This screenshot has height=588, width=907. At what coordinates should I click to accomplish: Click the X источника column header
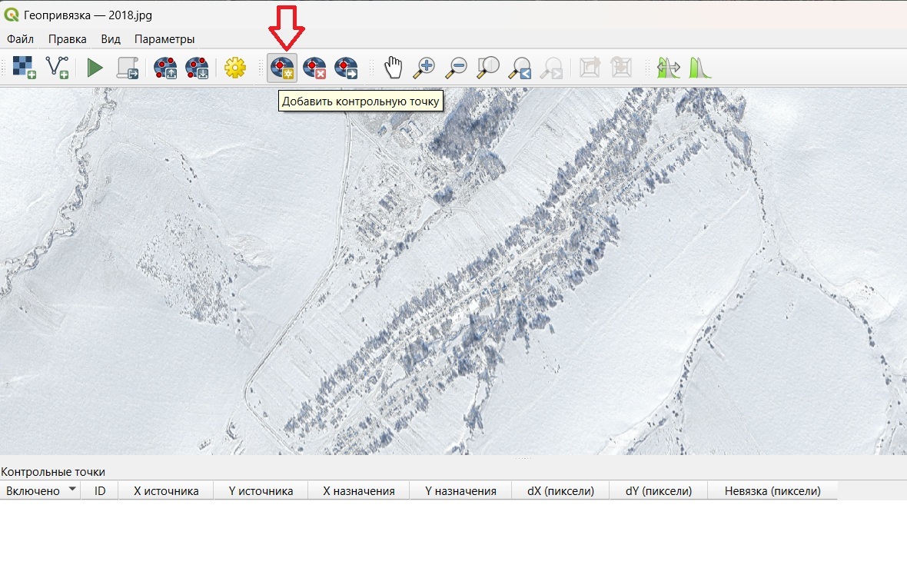[x=166, y=491]
